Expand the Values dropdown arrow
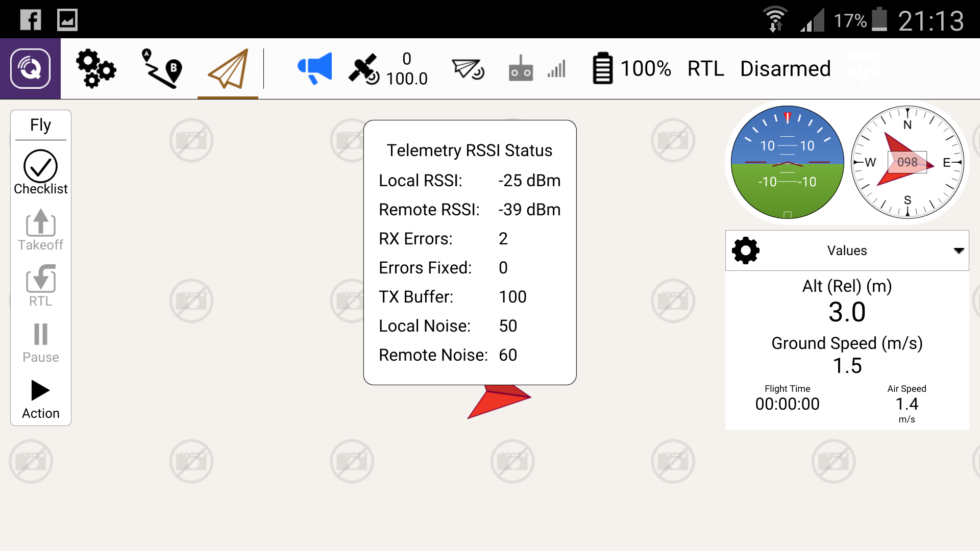This screenshot has height=551, width=980. pyautogui.click(x=959, y=251)
